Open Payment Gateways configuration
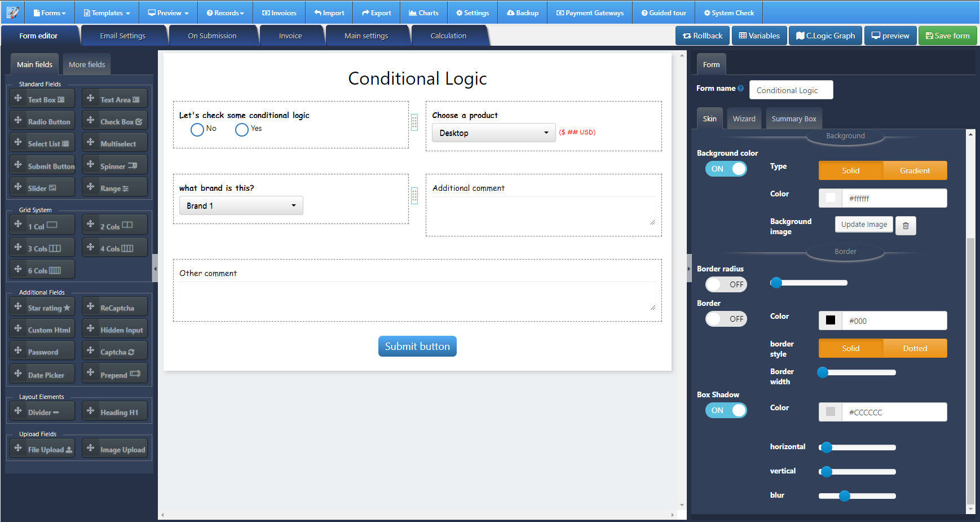Viewport: 980px width, 522px height. click(x=589, y=12)
